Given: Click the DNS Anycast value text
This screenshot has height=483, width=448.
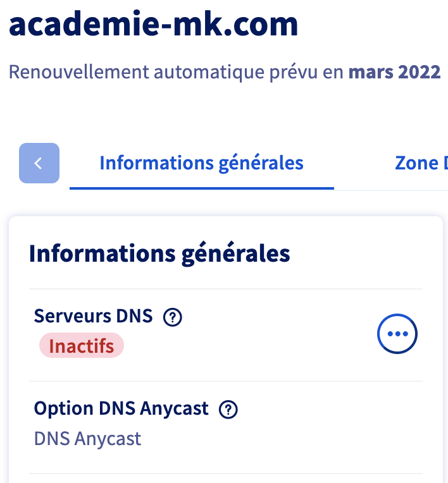Looking at the screenshot, I should point(88,438).
